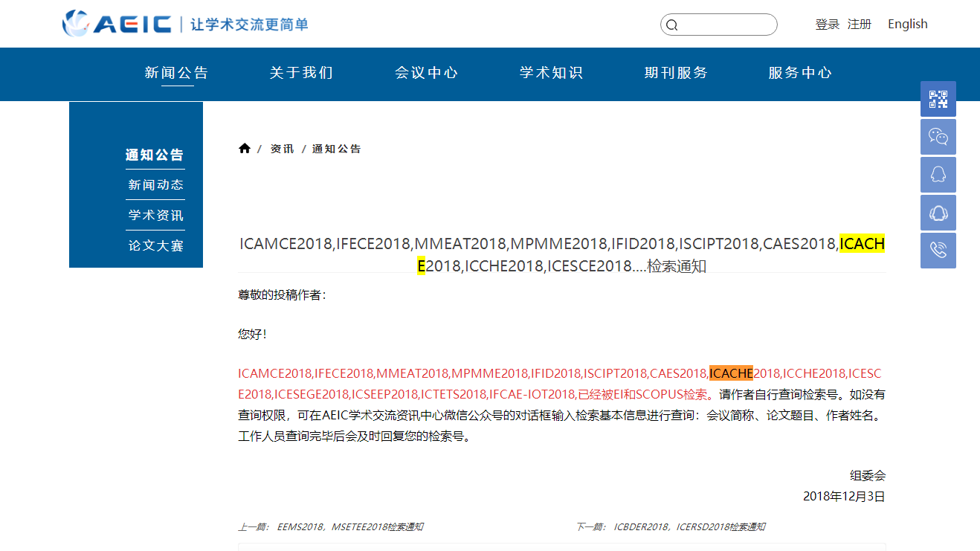Viewport: 980px width, 551px height.
Task: Open the customer service headset icon
Action: [938, 213]
